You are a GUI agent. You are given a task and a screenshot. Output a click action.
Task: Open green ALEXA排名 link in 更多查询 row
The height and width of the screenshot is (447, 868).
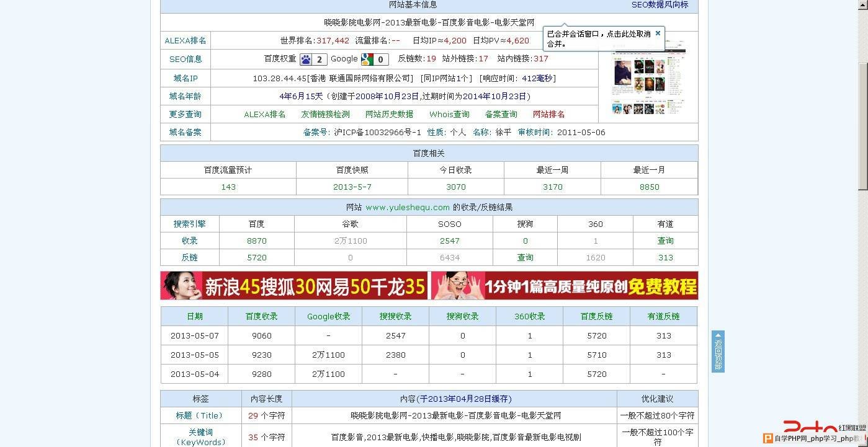tap(265, 114)
